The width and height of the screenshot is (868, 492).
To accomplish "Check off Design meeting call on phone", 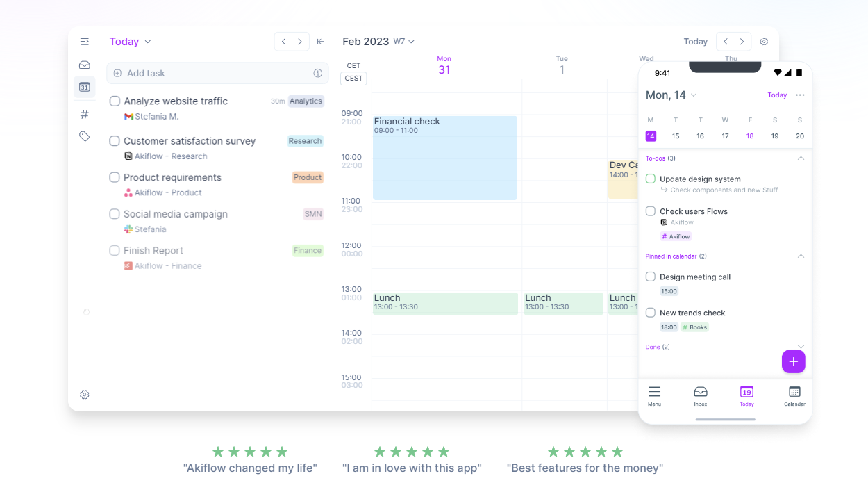I will coord(651,277).
